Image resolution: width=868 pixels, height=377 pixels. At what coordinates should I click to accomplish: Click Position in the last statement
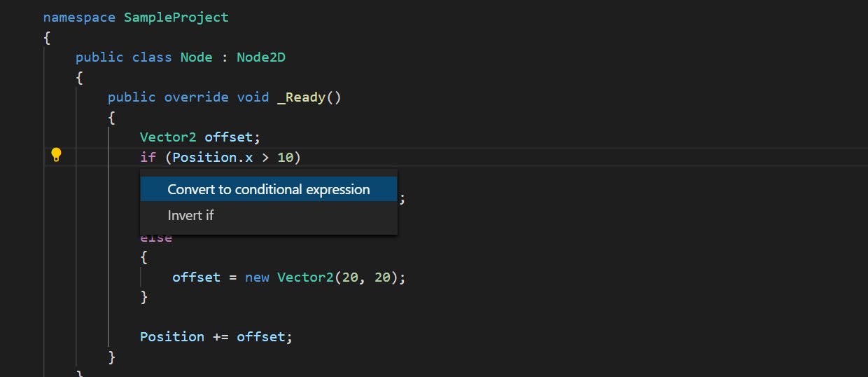tap(172, 337)
